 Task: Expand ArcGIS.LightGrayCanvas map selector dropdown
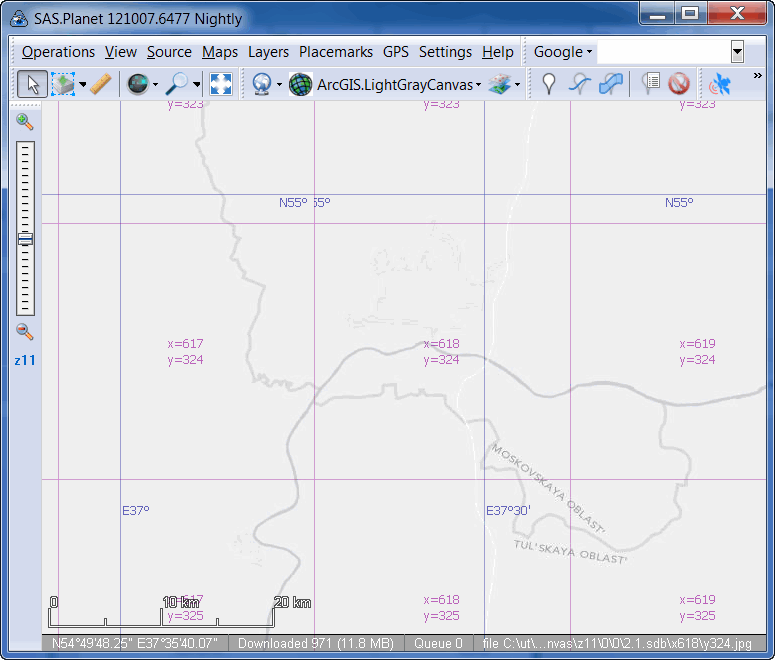point(479,85)
